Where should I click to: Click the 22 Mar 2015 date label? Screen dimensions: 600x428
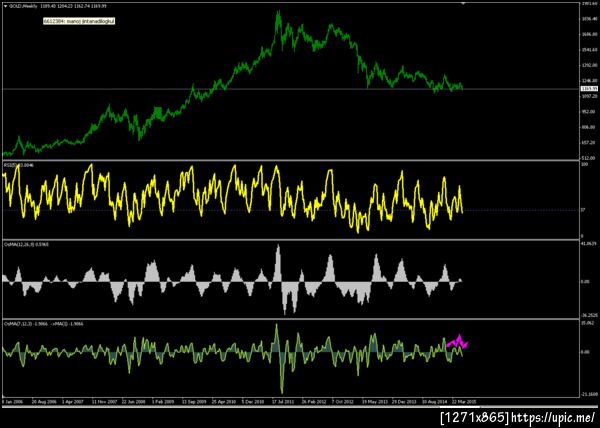464,402
